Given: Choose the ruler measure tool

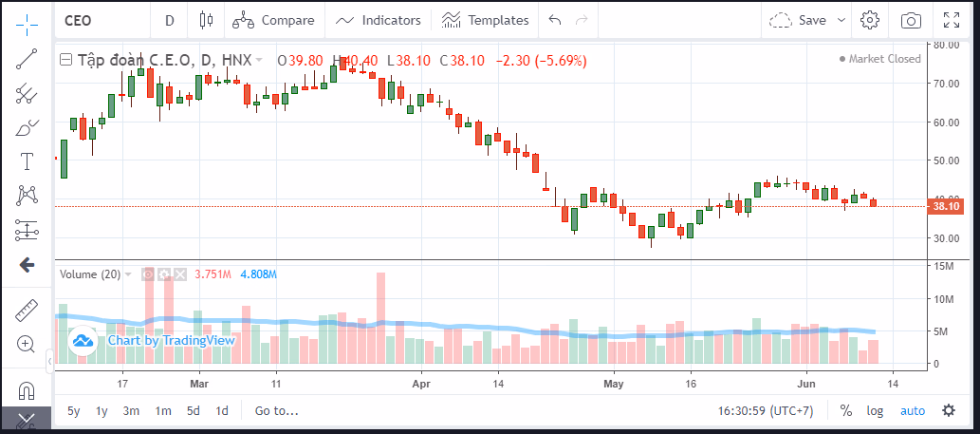Looking at the screenshot, I should pos(26,310).
